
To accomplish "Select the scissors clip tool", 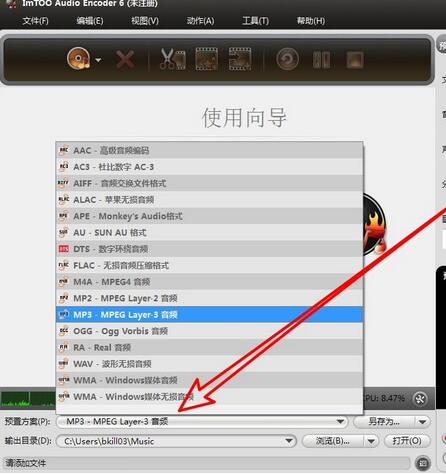I will point(172,59).
